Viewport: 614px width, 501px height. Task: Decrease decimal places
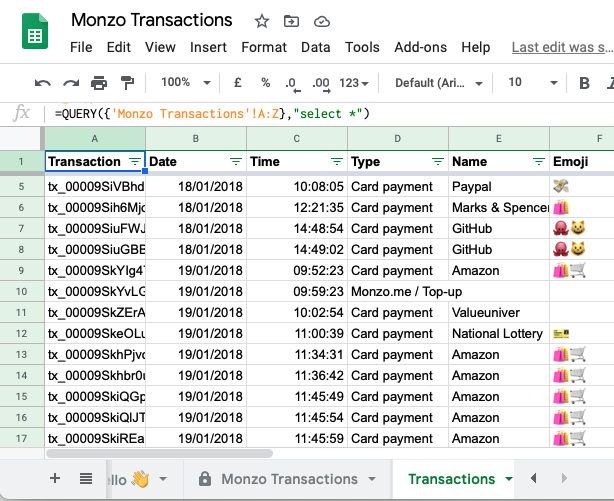tap(293, 84)
